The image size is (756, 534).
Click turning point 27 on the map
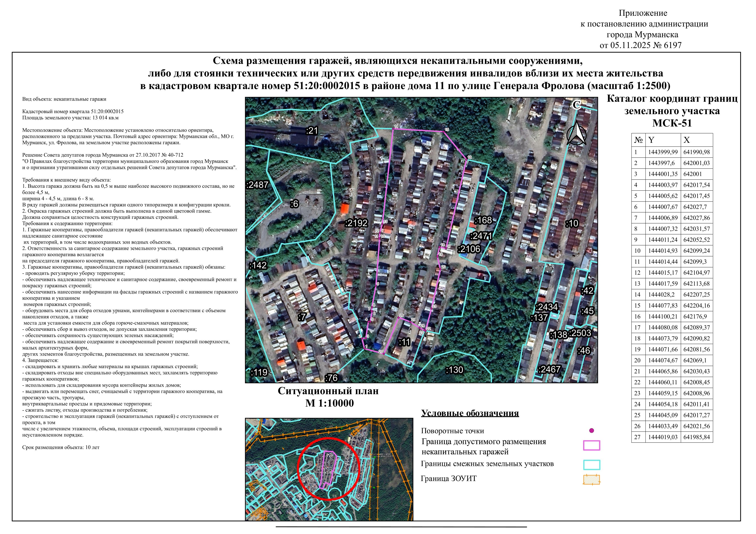(x=384, y=354)
